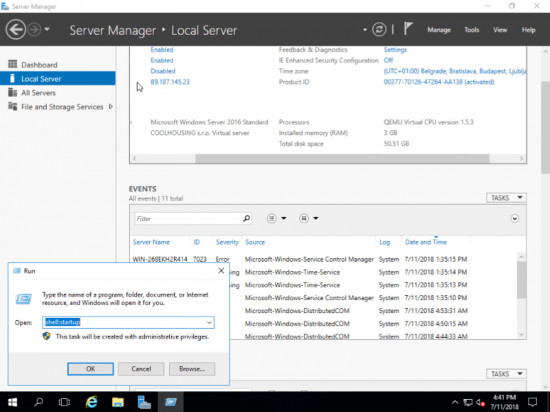Viewport: 550px width, 412px height.
Task: Refresh Server Manager with the refresh icon
Action: pyautogui.click(x=379, y=30)
